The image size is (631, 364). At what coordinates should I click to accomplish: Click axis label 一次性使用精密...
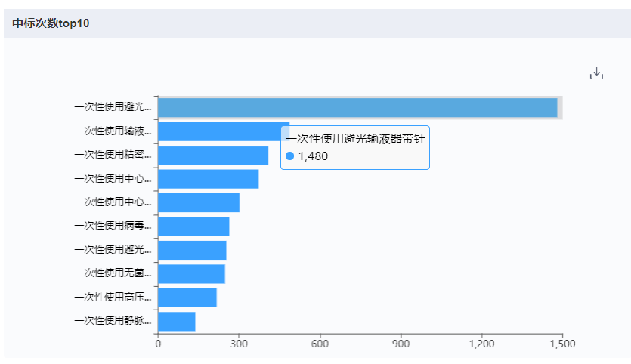(113, 155)
